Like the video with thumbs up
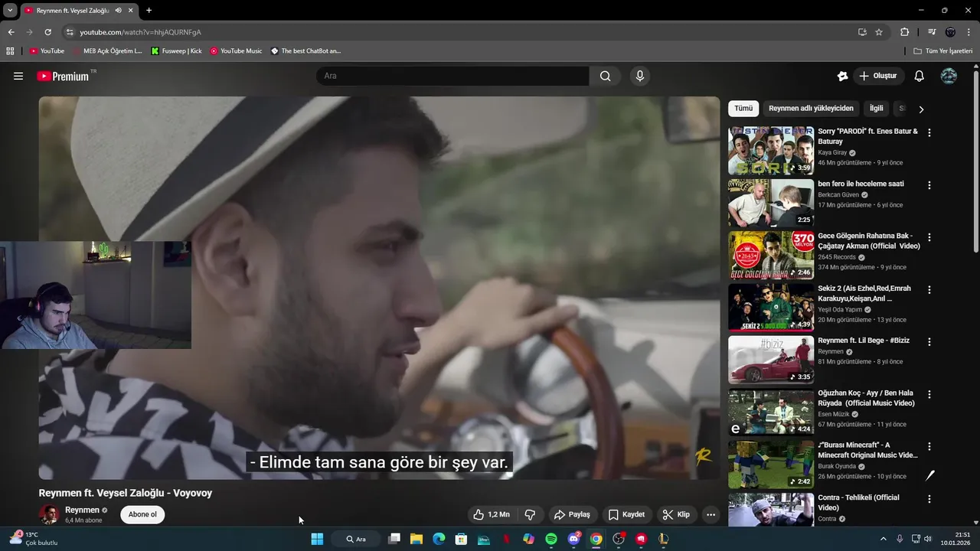This screenshot has height=551, width=980. 491,514
